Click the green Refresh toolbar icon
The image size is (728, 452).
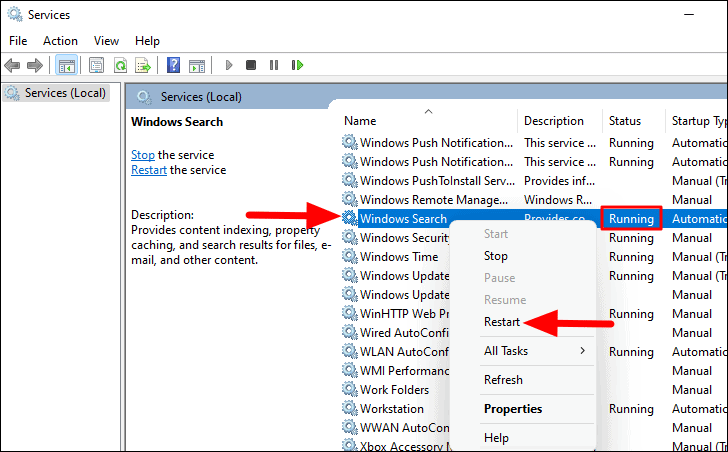coord(120,65)
